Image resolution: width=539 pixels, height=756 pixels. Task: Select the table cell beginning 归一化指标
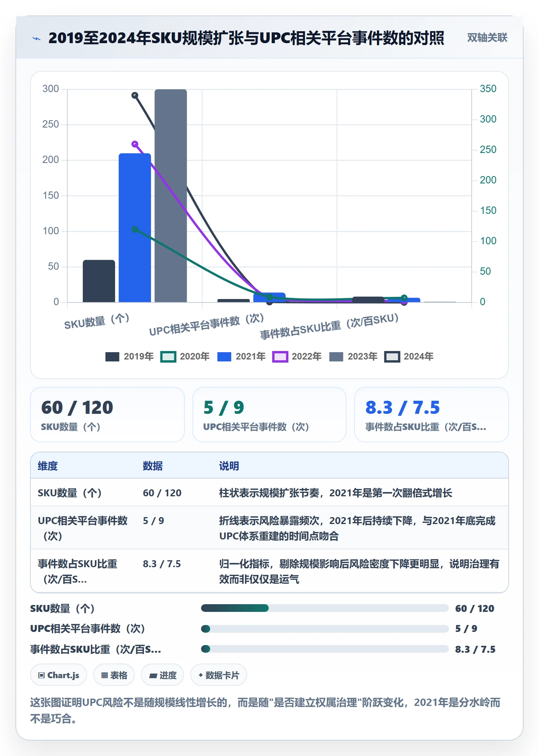tap(359, 571)
